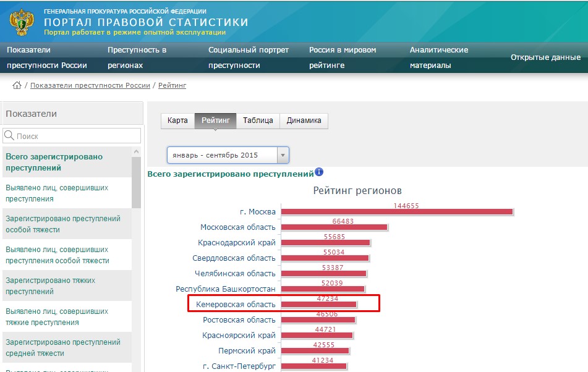Switch to the Карта tab
588x372 pixels.
[x=177, y=120]
